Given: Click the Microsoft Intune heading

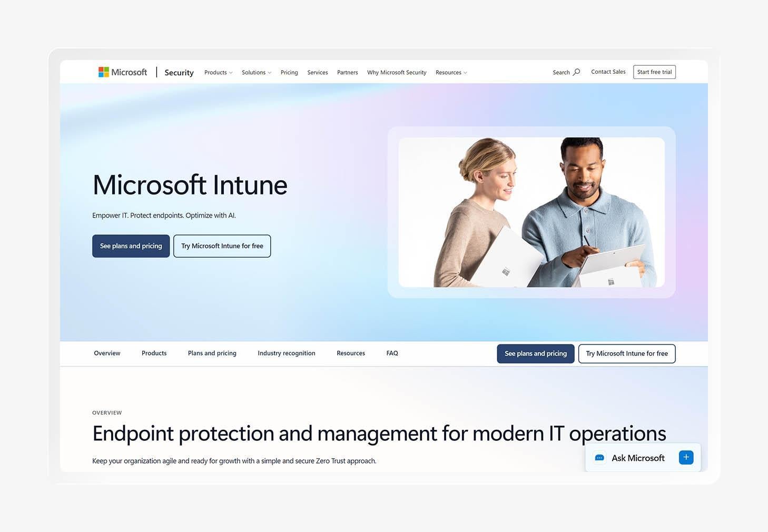Looking at the screenshot, I should click(190, 185).
